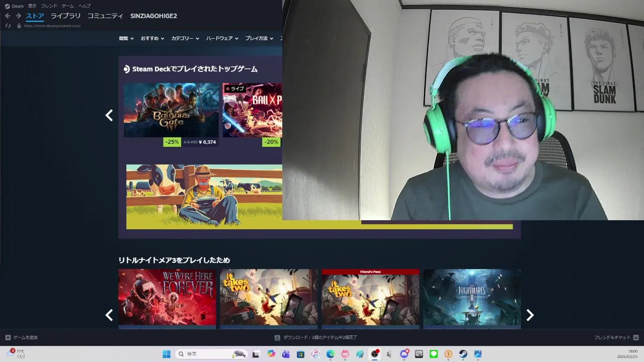
Task: Open フレンド&チャット text button
Action: coord(612,337)
